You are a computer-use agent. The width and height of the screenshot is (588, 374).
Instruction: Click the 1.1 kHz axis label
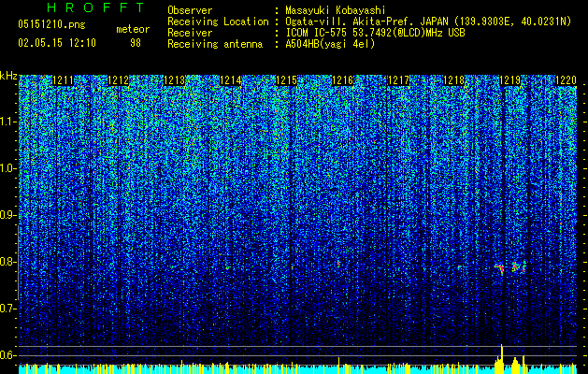[8, 122]
